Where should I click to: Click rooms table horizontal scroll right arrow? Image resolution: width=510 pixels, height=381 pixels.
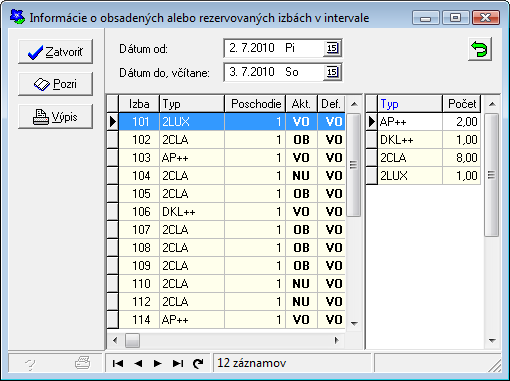pos(337,340)
